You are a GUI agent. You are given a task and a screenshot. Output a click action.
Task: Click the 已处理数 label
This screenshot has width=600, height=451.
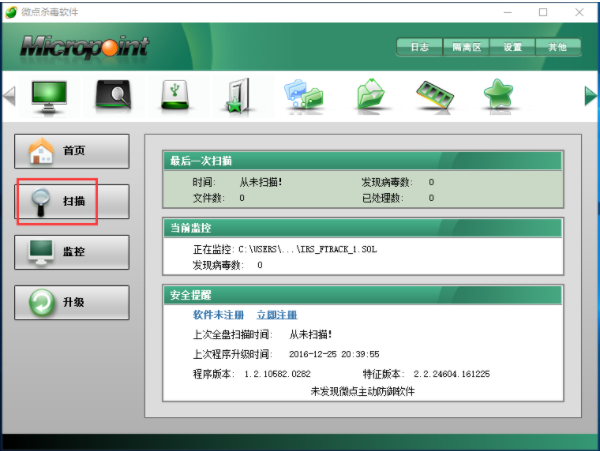[x=382, y=198]
